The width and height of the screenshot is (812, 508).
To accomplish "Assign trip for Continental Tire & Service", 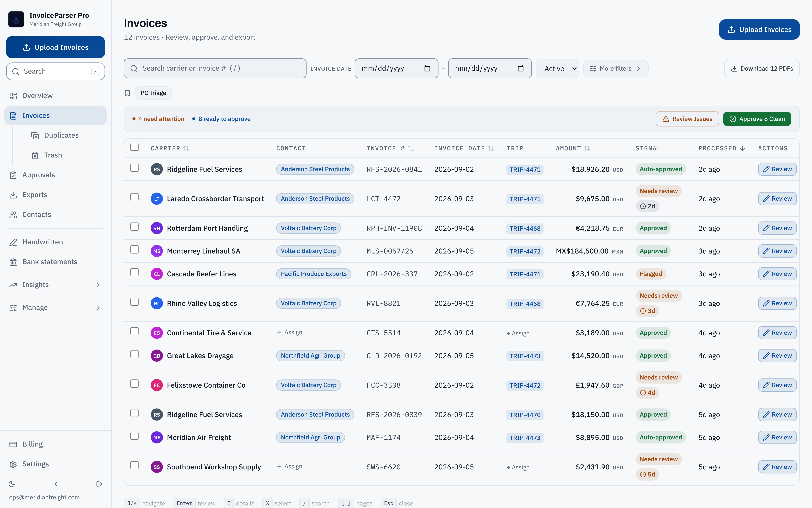I will 518,333.
